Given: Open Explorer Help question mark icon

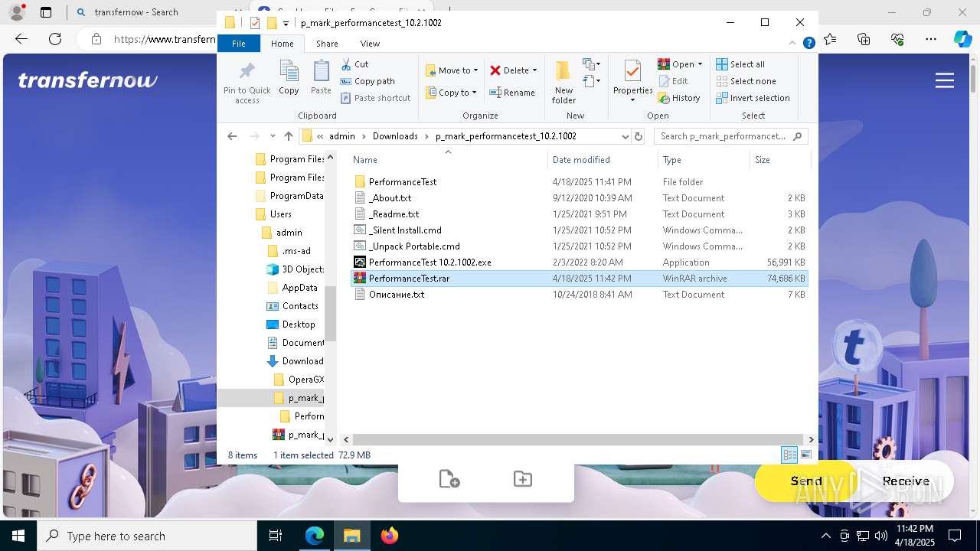Looking at the screenshot, I should pos(808,44).
